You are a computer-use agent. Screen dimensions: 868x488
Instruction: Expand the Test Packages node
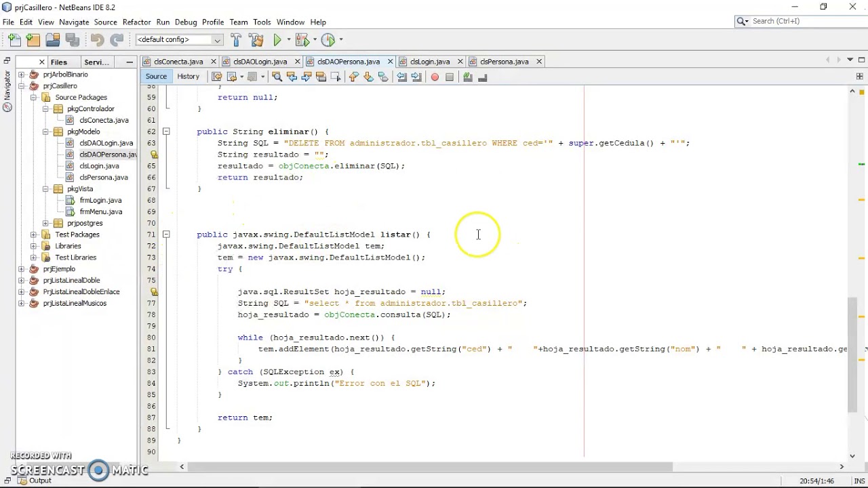pyautogui.click(x=33, y=235)
